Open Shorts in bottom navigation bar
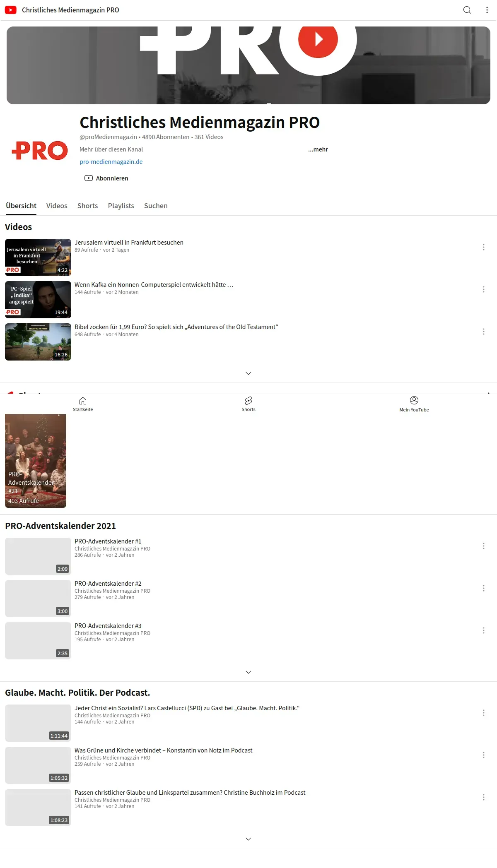Screen dimensions: 497x868 [248, 404]
